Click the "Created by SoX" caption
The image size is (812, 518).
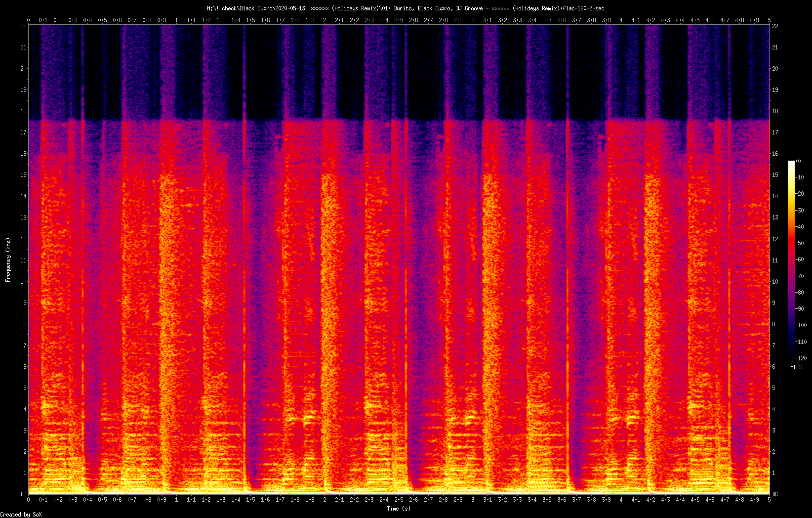click(21, 515)
